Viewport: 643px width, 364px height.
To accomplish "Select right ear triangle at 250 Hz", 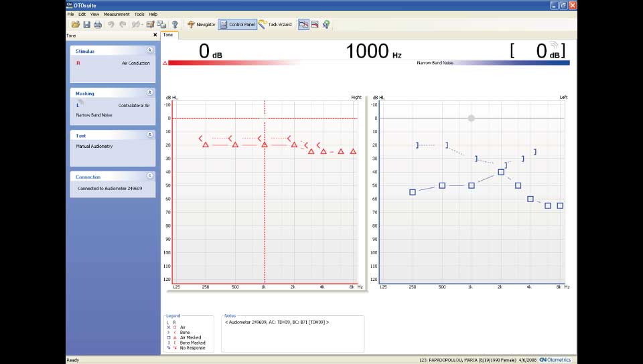I will coord(206,145).
